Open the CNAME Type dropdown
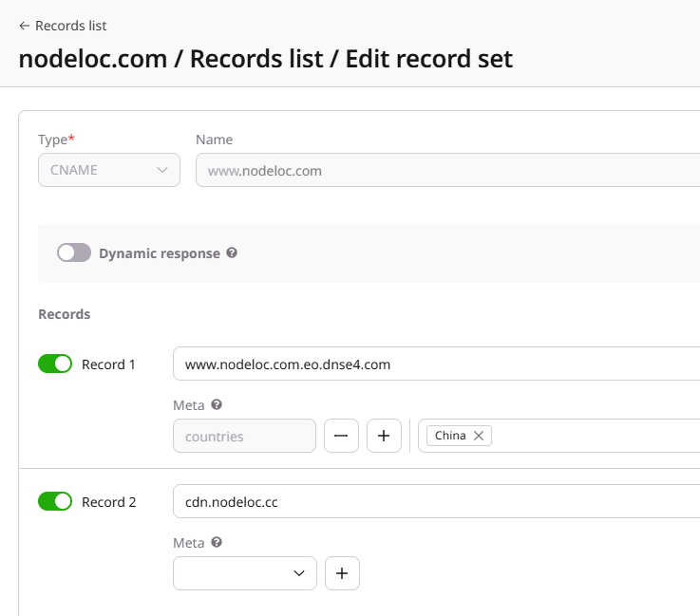Viewport: 700px width, 616px height. (109, 171)
